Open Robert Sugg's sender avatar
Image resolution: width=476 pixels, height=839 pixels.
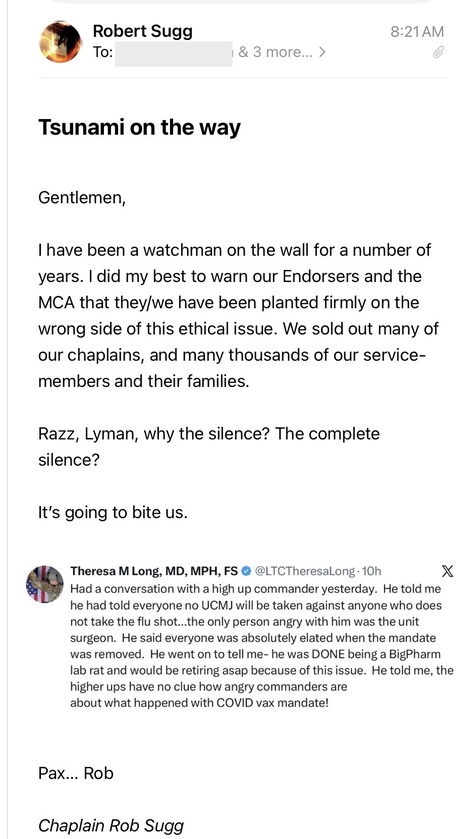(x=60, y=42)
